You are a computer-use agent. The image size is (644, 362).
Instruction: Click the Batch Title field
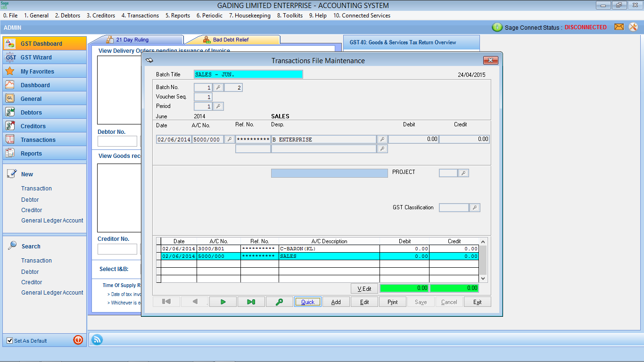[248, 74]
